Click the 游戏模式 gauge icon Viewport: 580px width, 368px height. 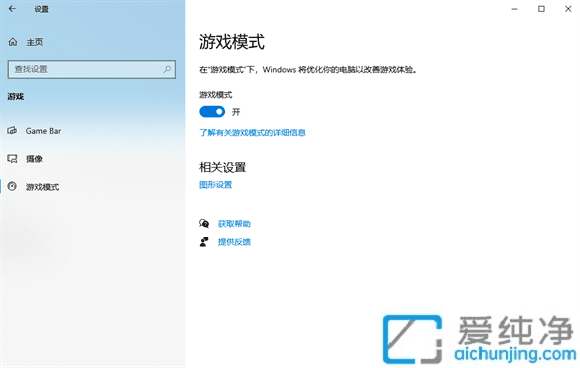(x=12, y=186)
